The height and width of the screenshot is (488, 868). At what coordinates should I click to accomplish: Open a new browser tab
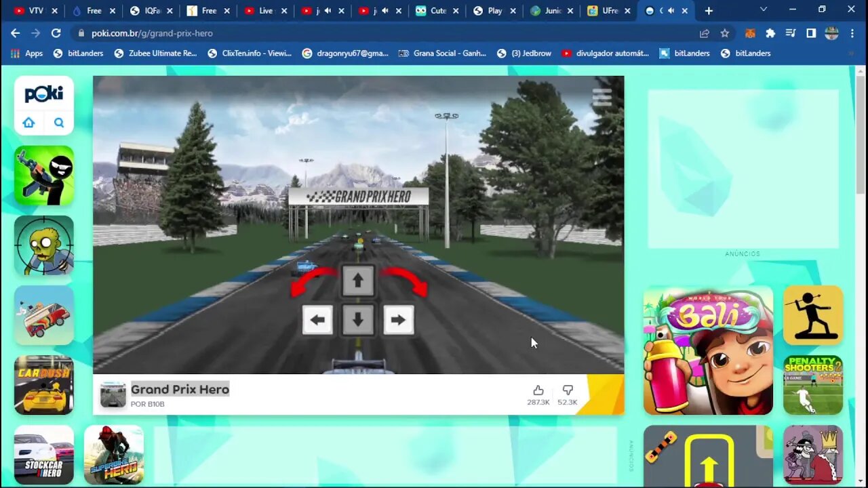point(709,11)
